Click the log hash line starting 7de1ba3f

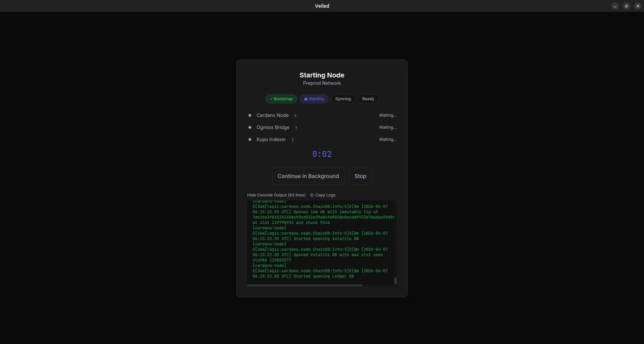pyautogui.click(x=324, y=217)
